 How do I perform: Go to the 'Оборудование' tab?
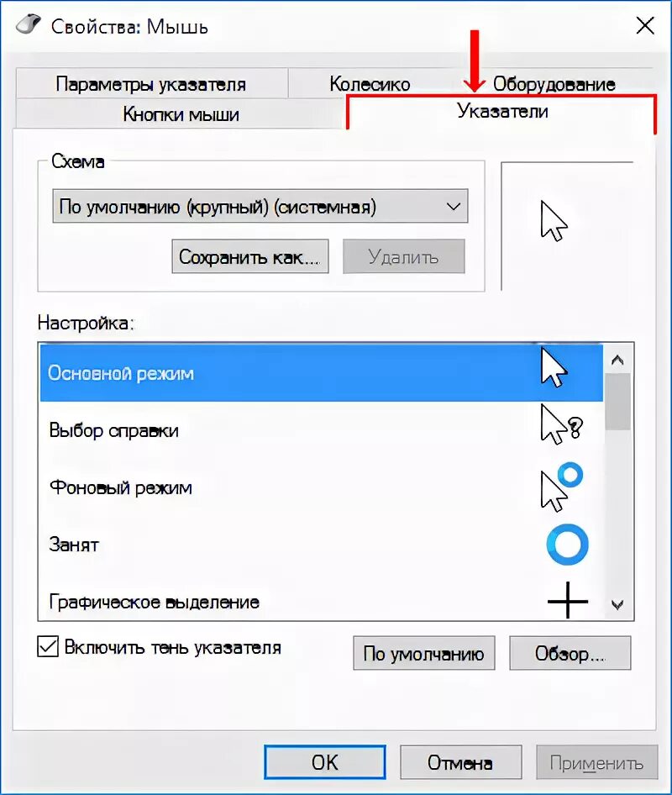click(x=554, y=84)
